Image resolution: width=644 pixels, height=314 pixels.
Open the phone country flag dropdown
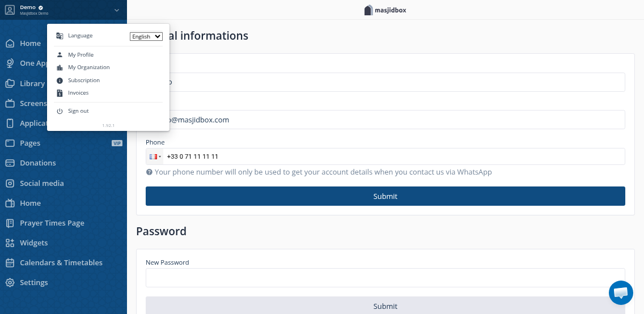click(x=155, y=156)
